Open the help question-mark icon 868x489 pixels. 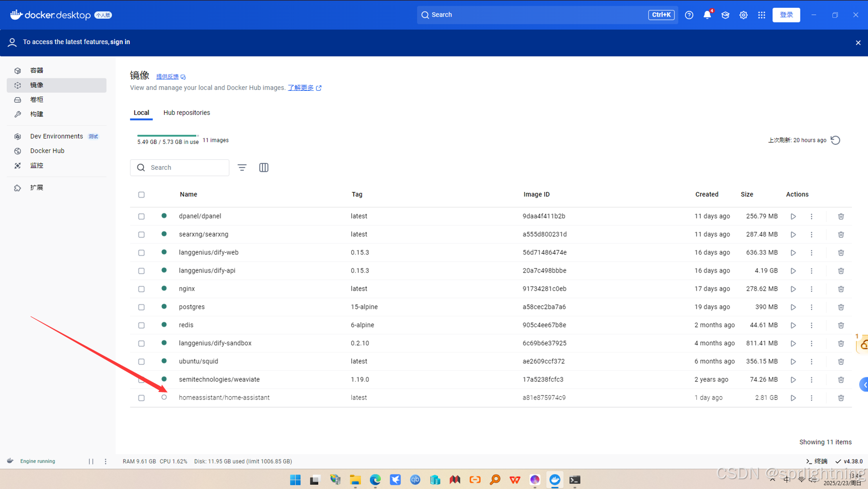coord(689,15)
